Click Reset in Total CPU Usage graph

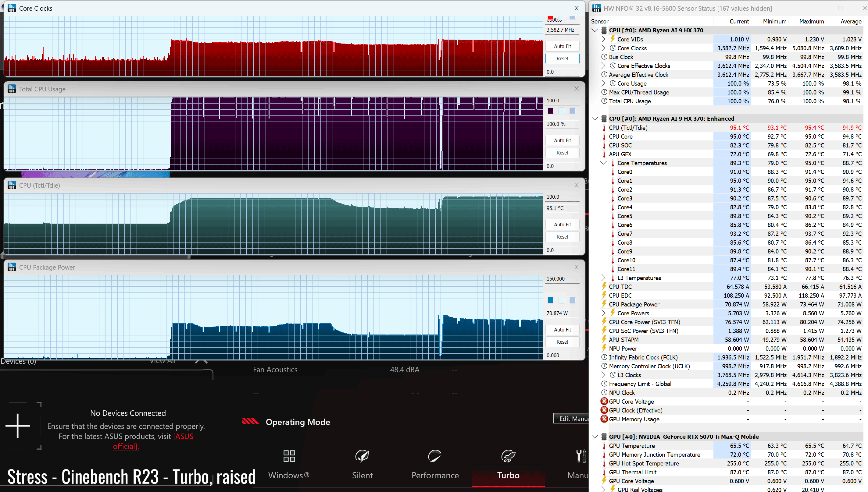(562, 153)
